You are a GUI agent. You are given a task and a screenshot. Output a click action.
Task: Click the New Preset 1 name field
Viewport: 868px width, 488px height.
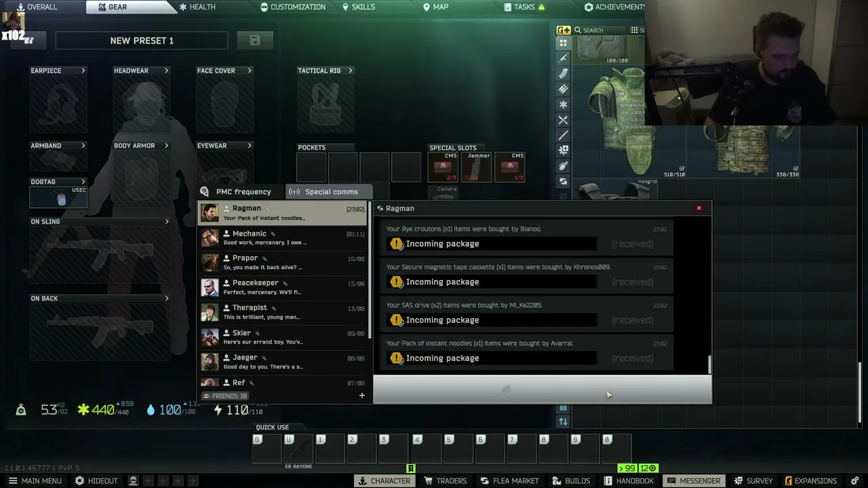142,41
